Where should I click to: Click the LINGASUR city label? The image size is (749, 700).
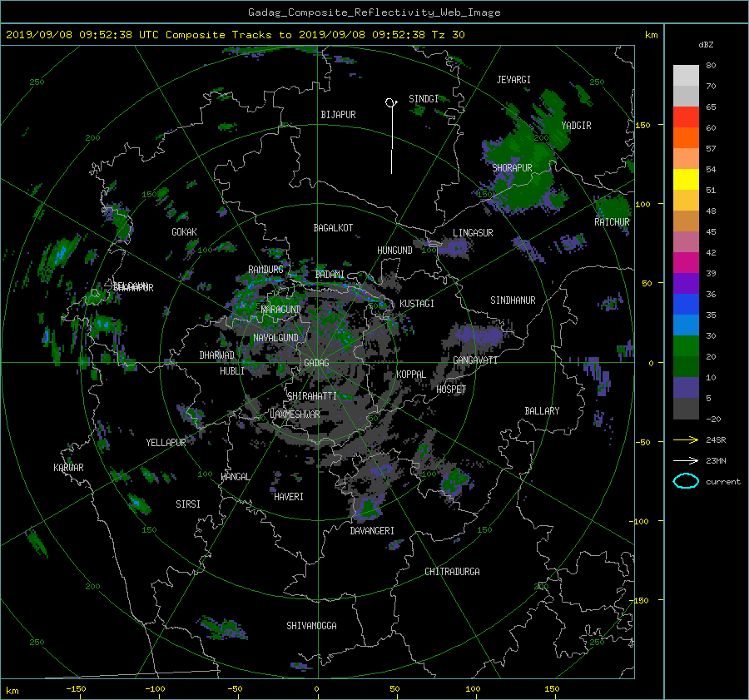click(x=473, y=233)
